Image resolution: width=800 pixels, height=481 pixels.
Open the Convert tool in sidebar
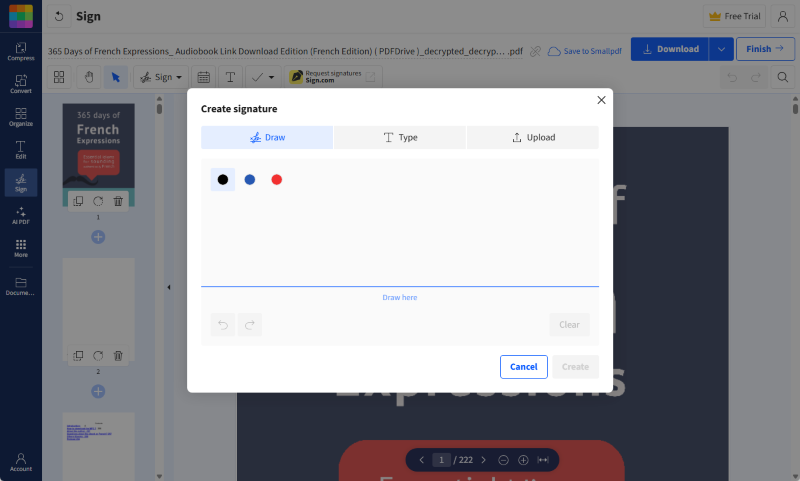21,84
